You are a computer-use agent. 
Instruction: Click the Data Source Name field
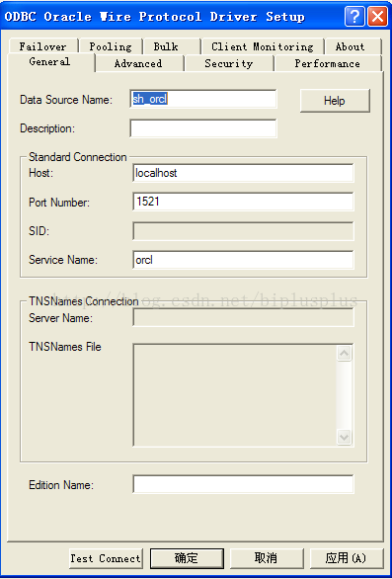point(203,99)
